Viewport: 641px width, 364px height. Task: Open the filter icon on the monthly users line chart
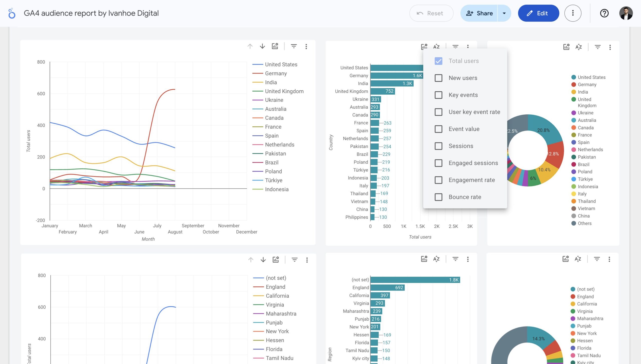click(294, 46)
